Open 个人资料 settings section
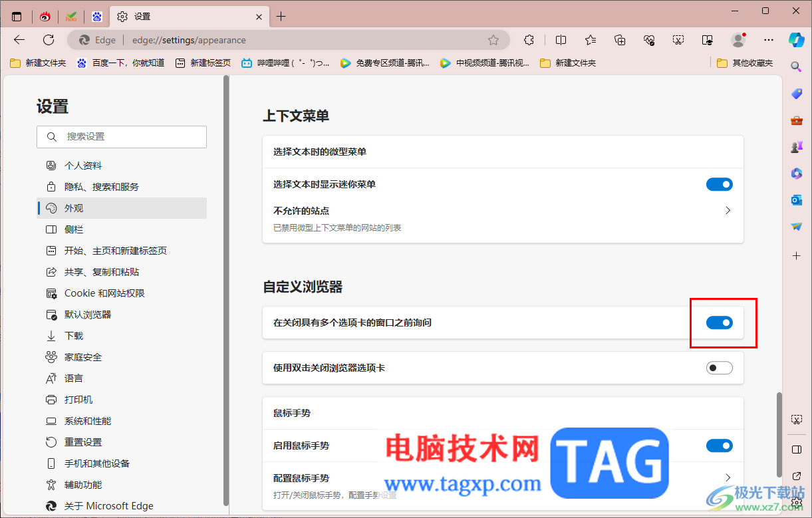The image size is (812, 518). [x=122, y=166]
